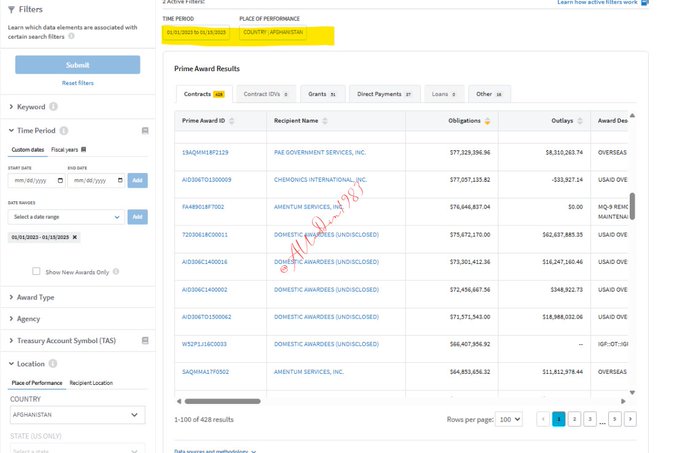Open the Country dropdown showing Afghanistan
Screen dimensions: 680x453
click(77, 414)
